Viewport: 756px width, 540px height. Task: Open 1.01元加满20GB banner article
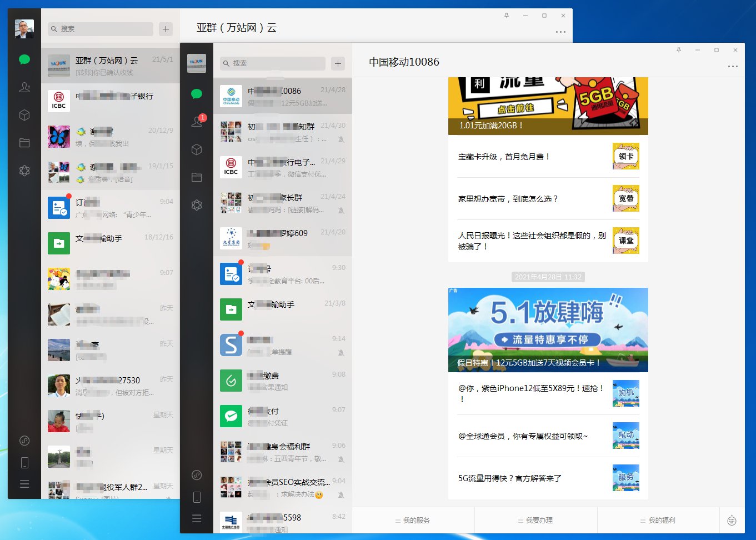click(x=548, y=106)
